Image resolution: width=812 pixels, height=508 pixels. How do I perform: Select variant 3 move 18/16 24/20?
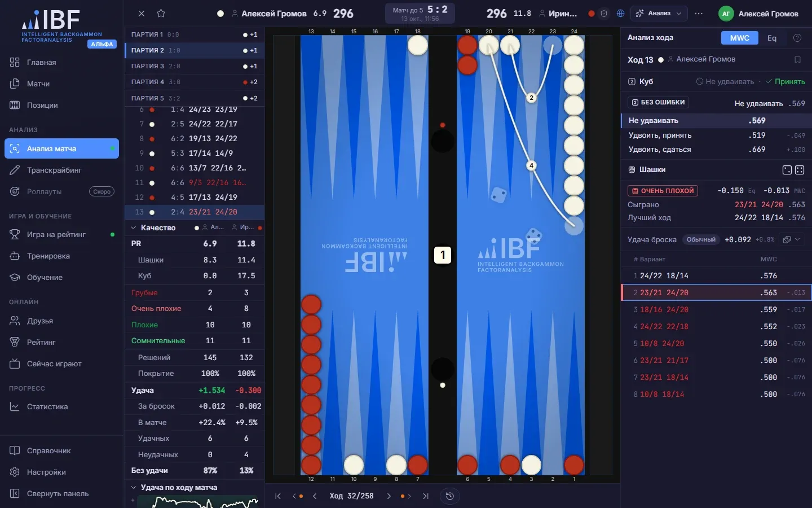pyautogui.click(x=716, y=309)
